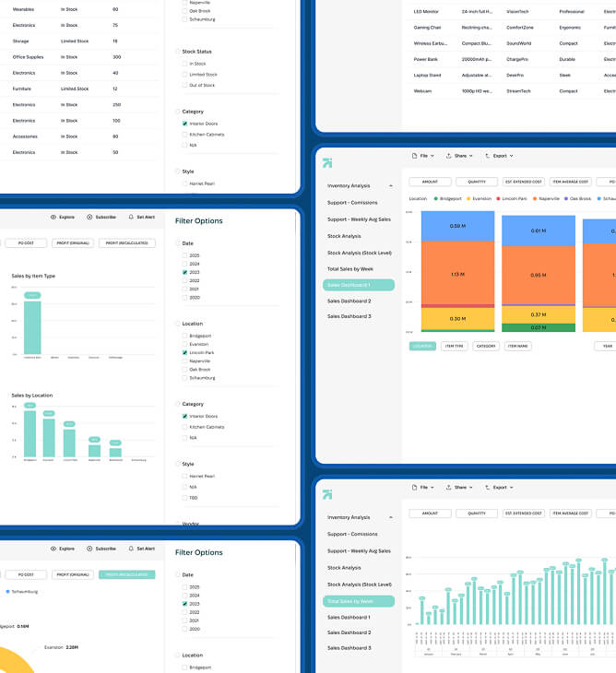The width and height of the screenshot is (616, 673).
Task: Click the Share icon above the weekly sales bar chart
Action: tap(449, 487)
